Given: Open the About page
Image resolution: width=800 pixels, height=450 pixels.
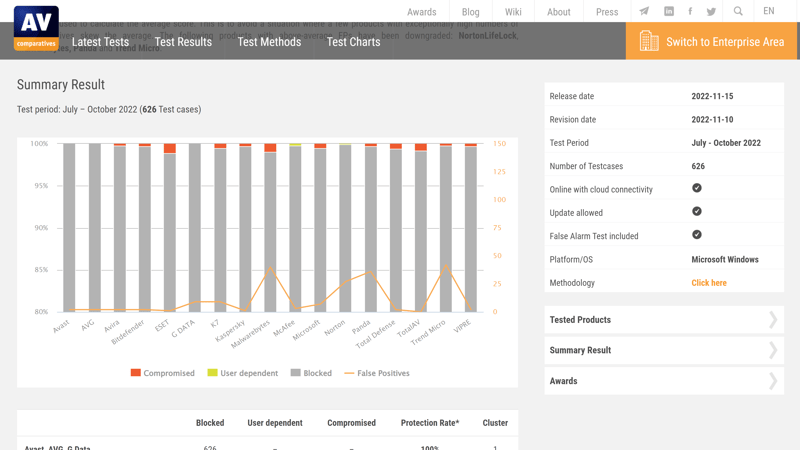Looking at the screenshot, I should [559, 12].
